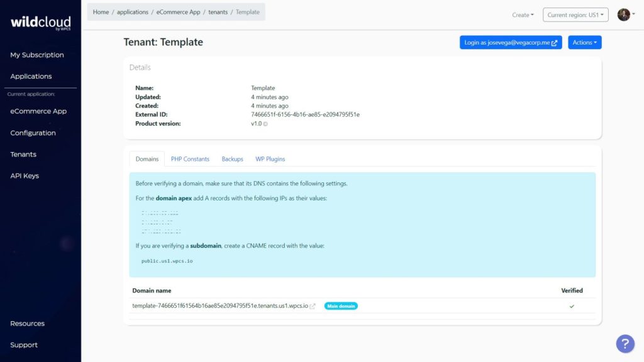Open the floating help question mark
Image resolution: width=644 pixels, height=362 pixels.
point(625,344)
